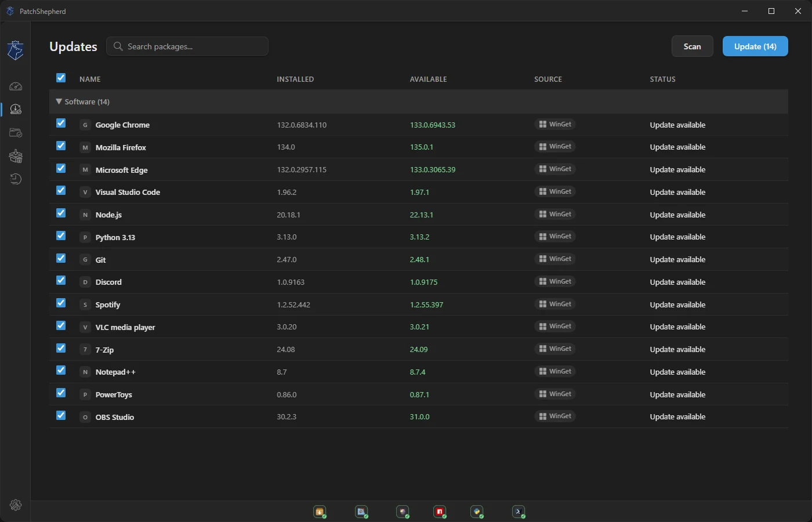Image resolution: width=812 pixels, height=522 pixels.
Task: Open settings gear in sidebar bottom
Action: click(16, 505)
